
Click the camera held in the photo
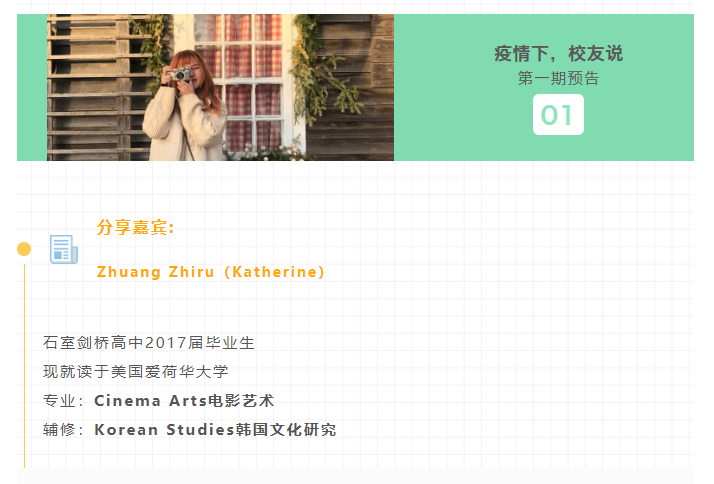click(x=178, y=74)
